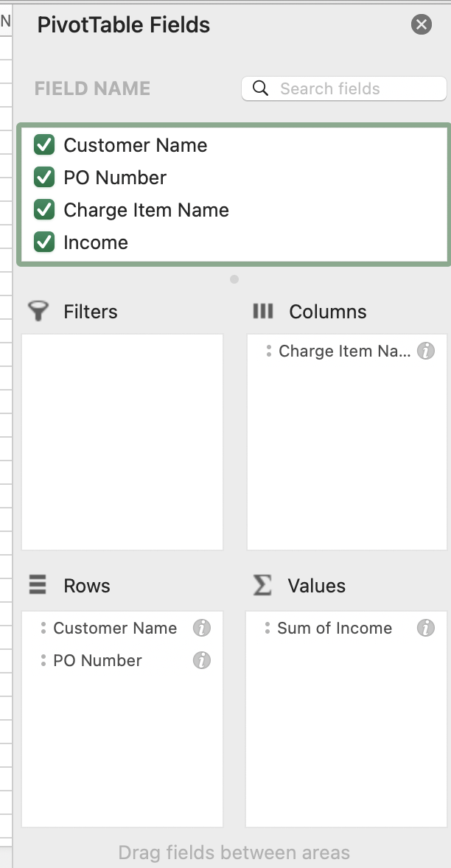The height and width of the screenshot is (868, 451).
Task: Click the Rows area icon
Action: click(38, 585)
